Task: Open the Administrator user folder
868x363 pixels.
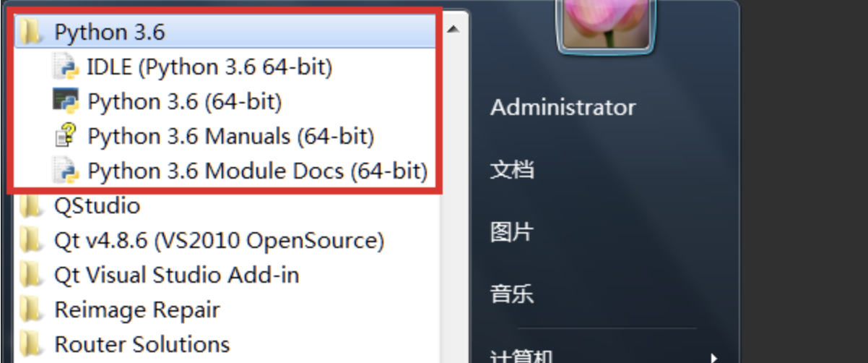Action: pyautogui.click(x=563, y=108)
